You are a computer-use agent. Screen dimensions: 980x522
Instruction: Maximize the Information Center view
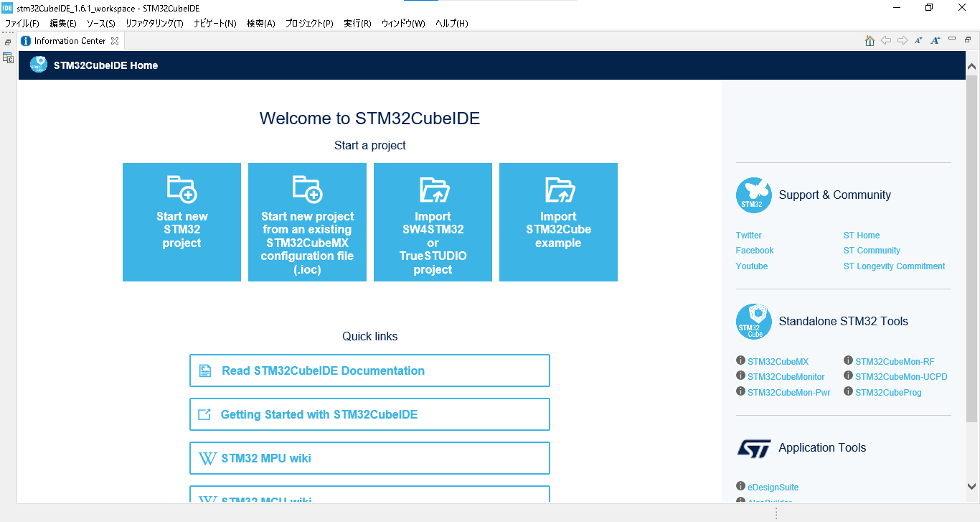click(968, 39)
